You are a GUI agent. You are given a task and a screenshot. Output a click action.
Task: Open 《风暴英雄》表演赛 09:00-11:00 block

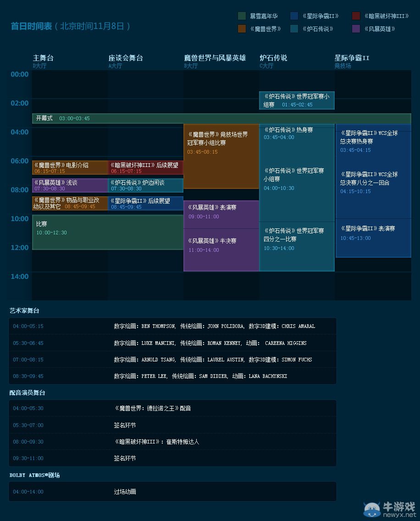pyautogui.click(x=221, y=215)
